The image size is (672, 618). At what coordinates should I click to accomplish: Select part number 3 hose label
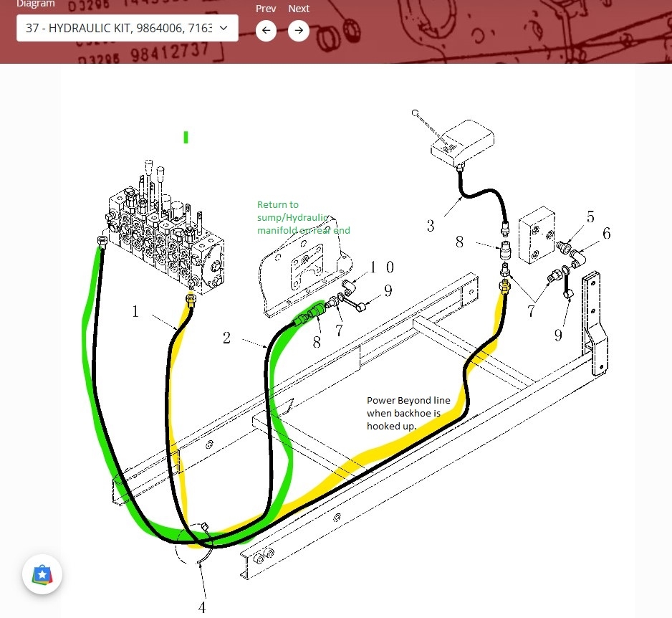(x=430, y=226)
